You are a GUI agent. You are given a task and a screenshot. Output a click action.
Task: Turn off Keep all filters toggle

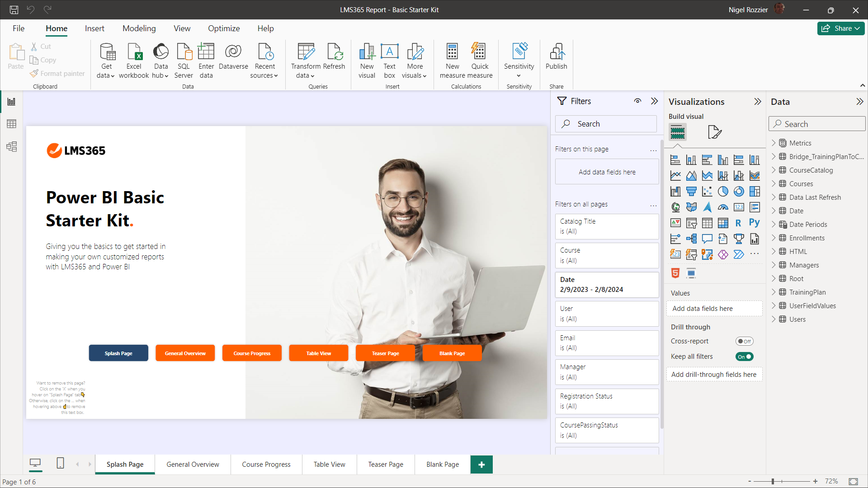(x=744, y=357)
